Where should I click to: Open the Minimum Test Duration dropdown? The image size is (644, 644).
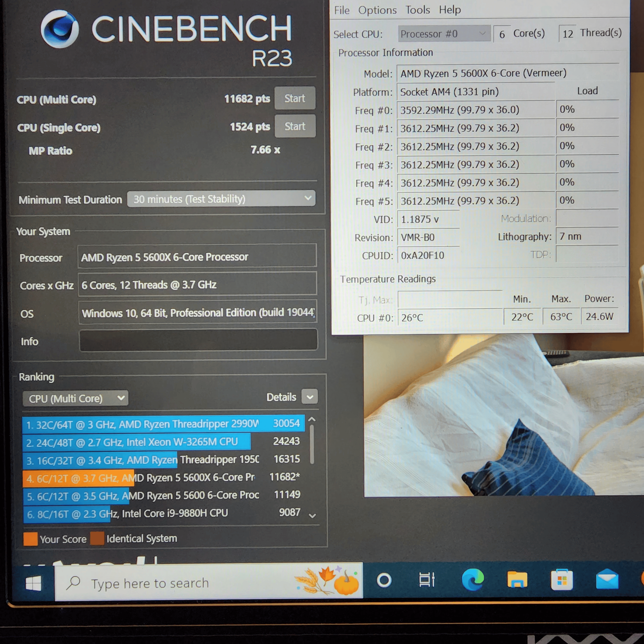pos(221,199)
